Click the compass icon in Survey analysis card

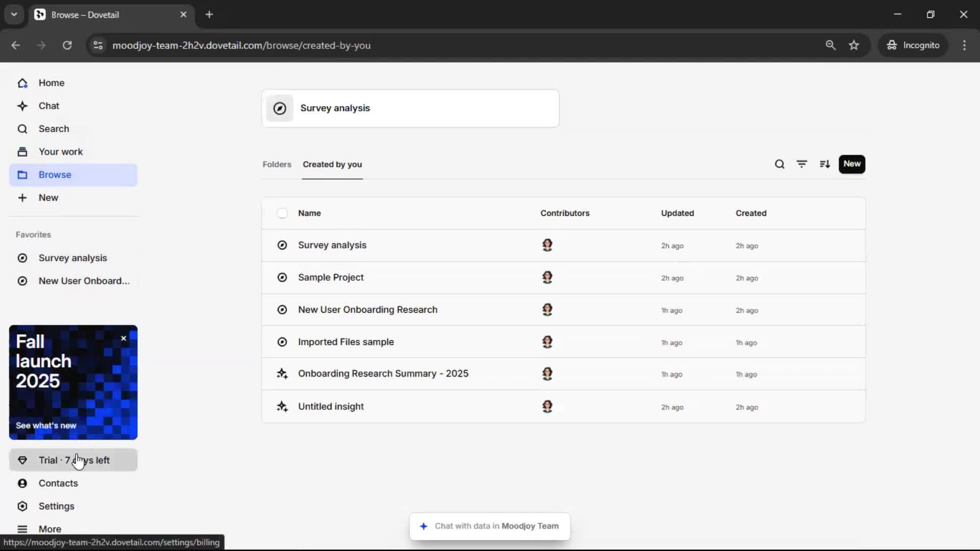click(x=280, y=108)
